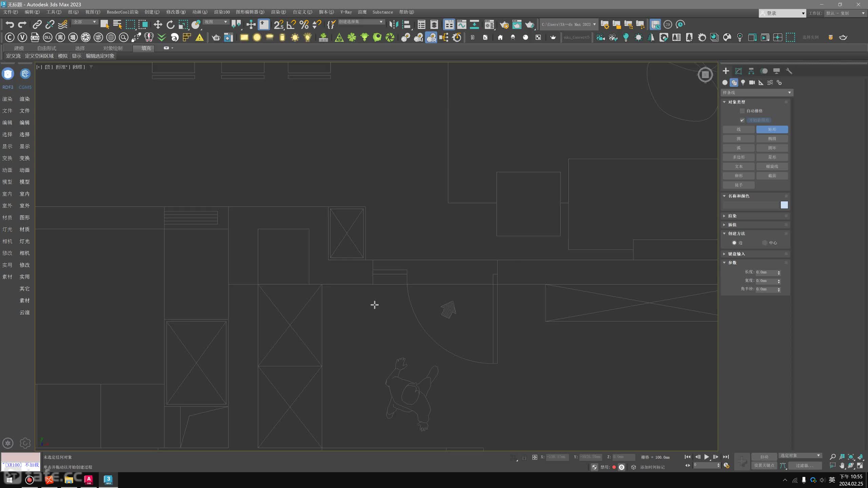868x488 pixels.
Task: Click the Redo arrow icon
Action: pos(22,24)
